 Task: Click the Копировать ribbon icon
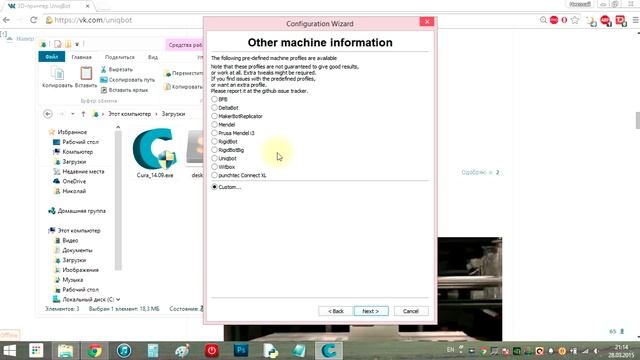pyautogui.click(x=58, y=77)
